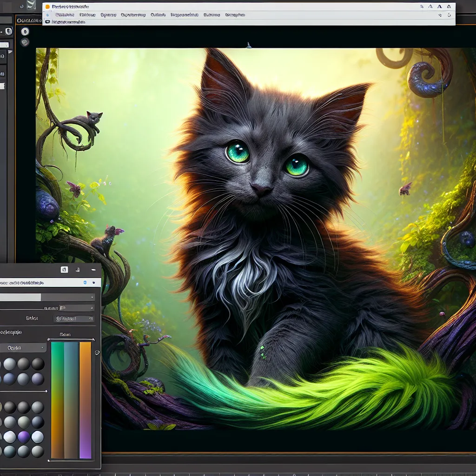Pick a color from the orange-purple gradient strip

pyautogui.click(x=85, y=400)
